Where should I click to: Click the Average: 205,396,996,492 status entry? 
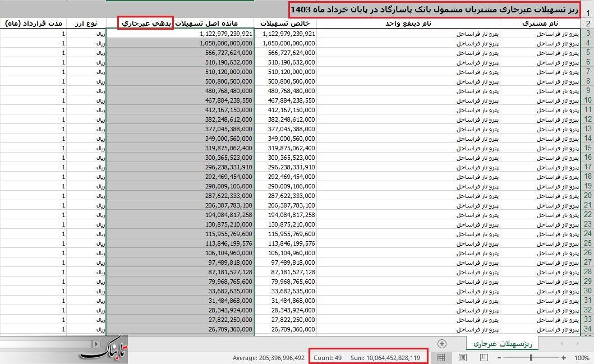[269, 358]
